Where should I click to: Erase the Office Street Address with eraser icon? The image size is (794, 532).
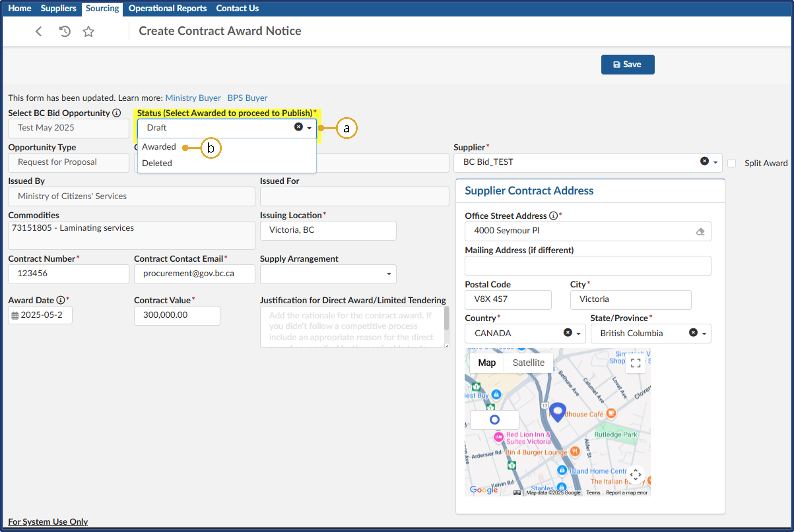click(x=700, y=232)
